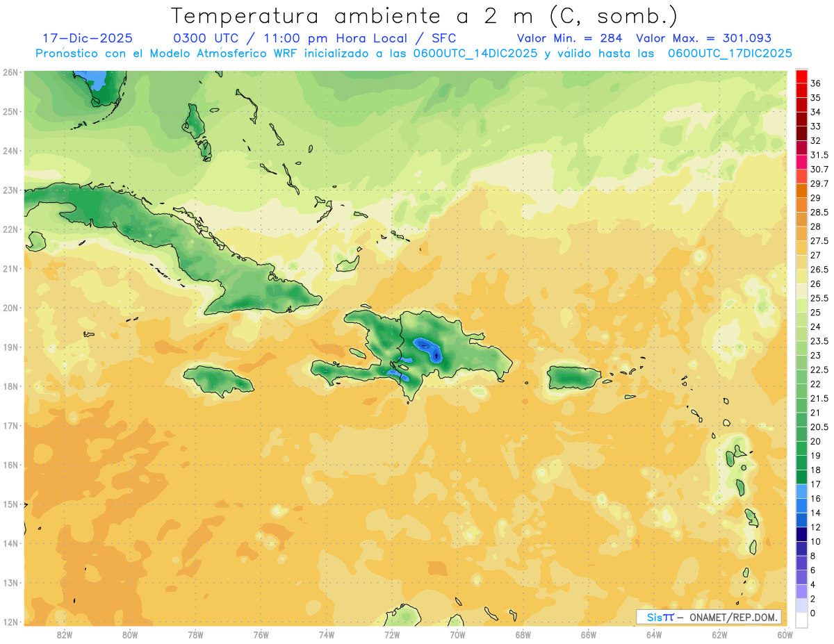Click the 66W longitude axis label

click(x=589, y=634)
